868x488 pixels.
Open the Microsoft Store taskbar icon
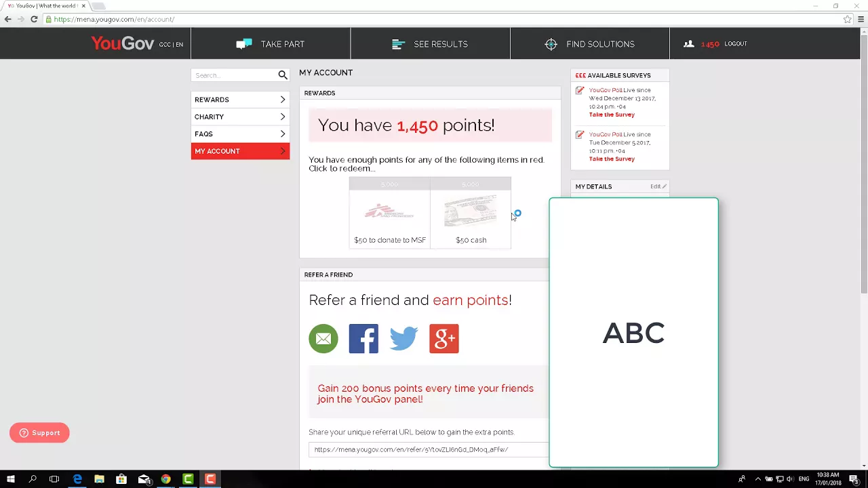coord(121,479)
